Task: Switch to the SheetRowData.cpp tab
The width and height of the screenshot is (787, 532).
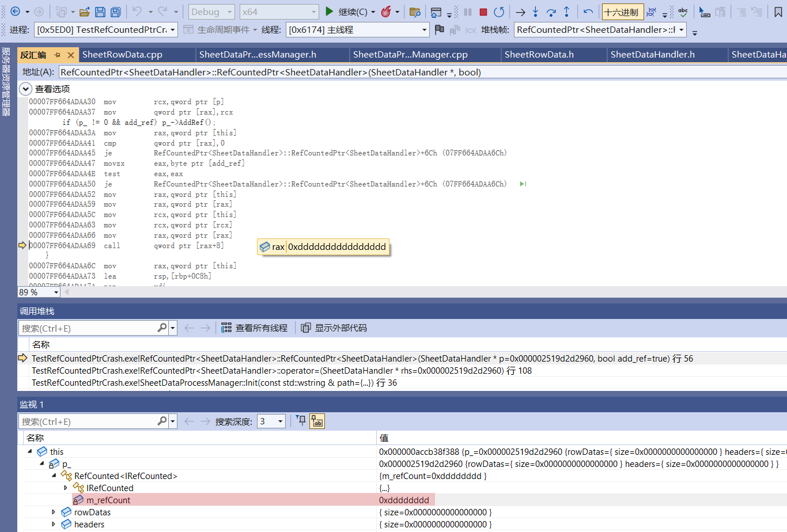Action: click(x=122, y=55)
